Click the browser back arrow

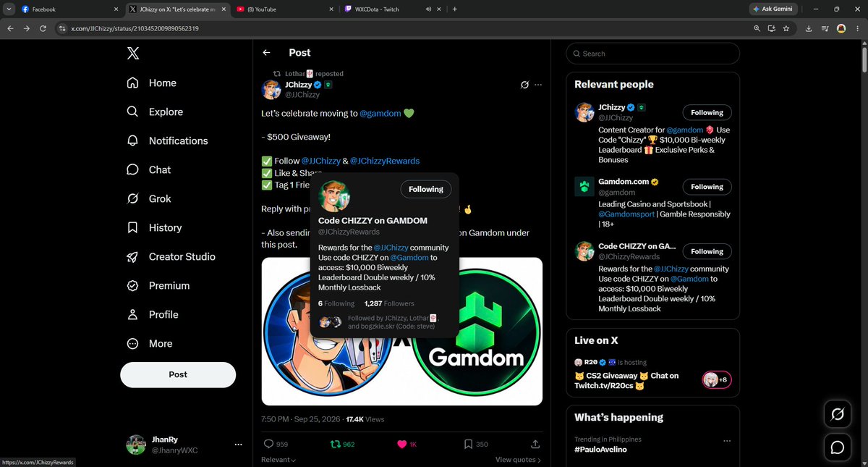[x=9, y=28]
